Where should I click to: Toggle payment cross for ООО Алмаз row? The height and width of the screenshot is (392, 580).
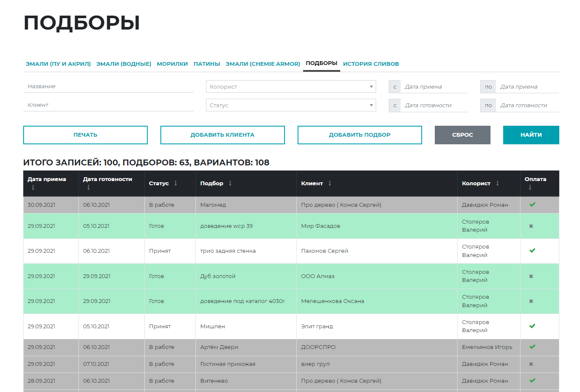click(x=531, y=276)
